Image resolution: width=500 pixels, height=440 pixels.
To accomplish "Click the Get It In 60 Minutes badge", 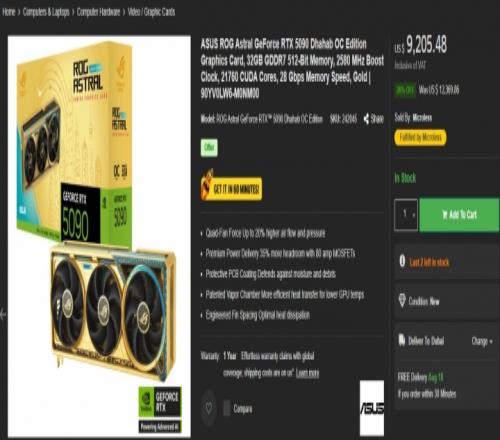I will pyautogui.click(x=231, y=187).
